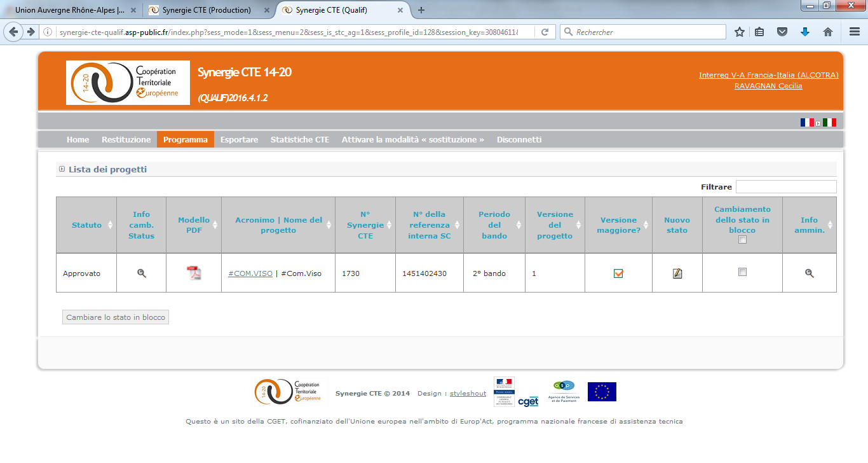Screen dimensions: 868x463
Task: Open Info ammin. magnifier icon in project row
Action: pyautogui.click(x=809, y=273)
